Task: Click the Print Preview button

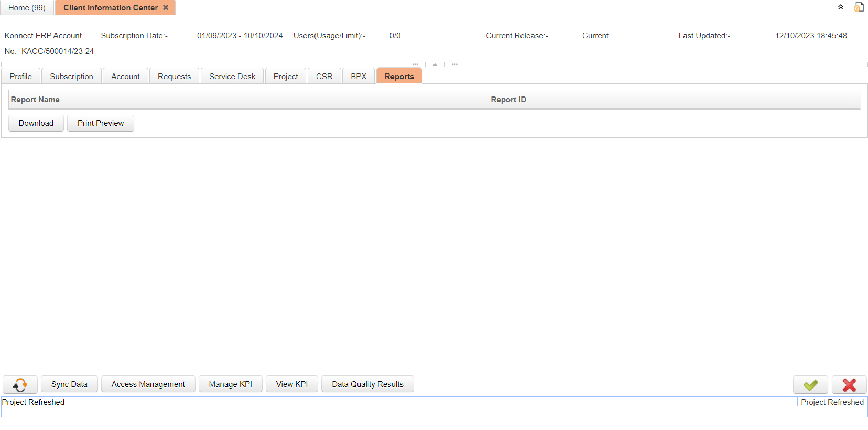Action: point(101,123)
